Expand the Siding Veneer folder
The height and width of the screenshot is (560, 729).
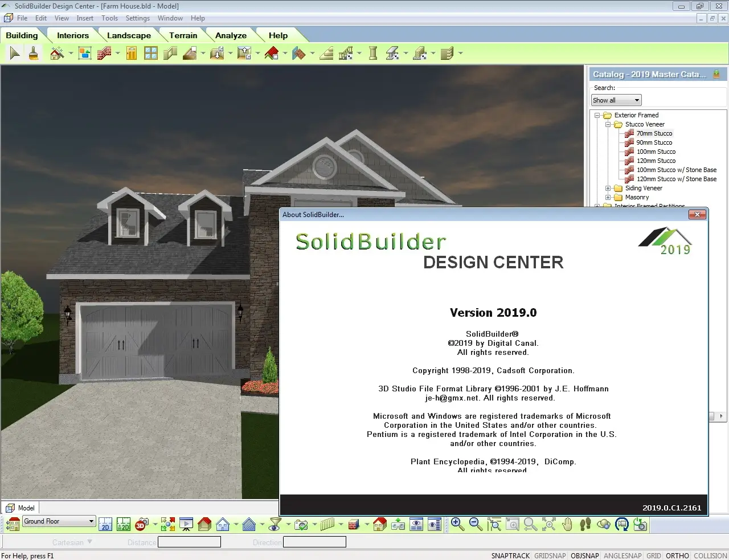pyautogui.click(x=608, y=188)
